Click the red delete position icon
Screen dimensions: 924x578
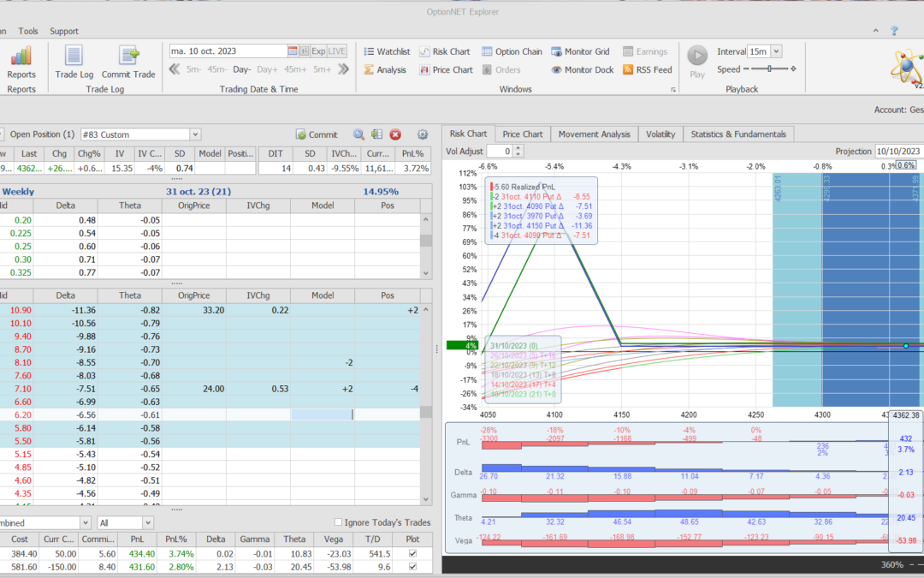pyautogui.click(x=395, y=134)
